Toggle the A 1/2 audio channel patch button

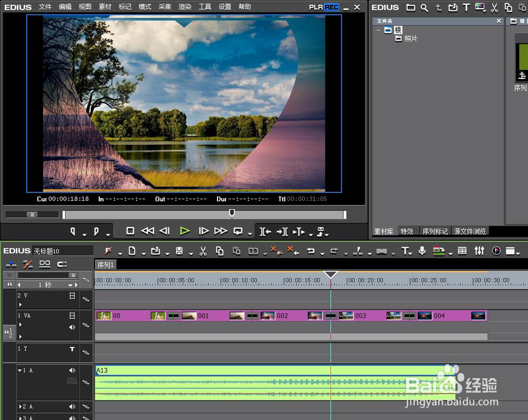coord(8,332)
